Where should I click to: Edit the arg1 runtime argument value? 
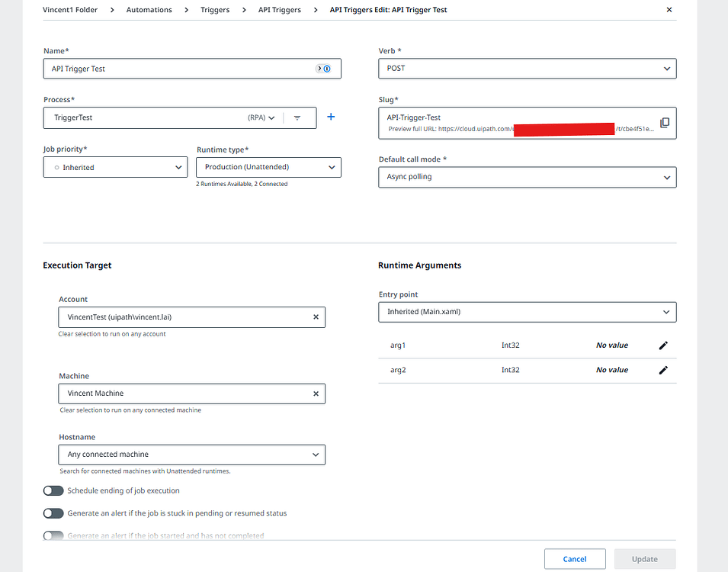pyautogui.click(x=663, y=345)
